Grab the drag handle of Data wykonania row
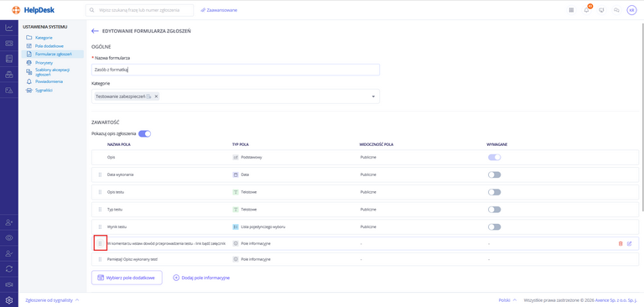The height and width of the screenshot is (307, 644). click(100, 174)
